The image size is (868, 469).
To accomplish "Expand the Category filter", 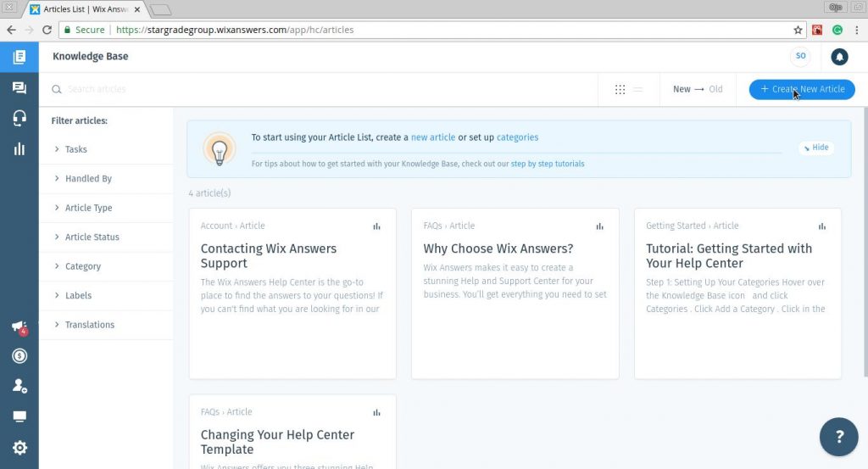I will click(106, 266).
